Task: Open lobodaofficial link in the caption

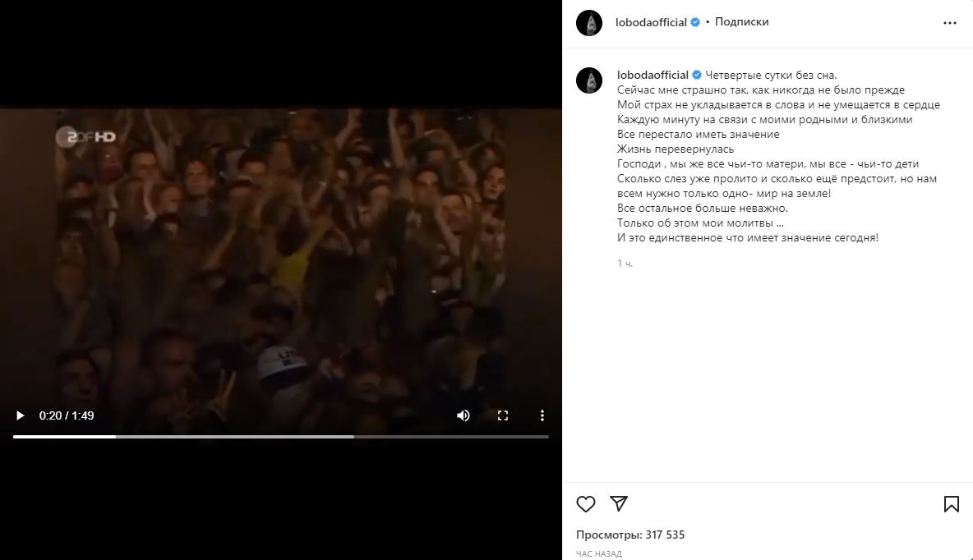Action: click(x=653, y=75)
